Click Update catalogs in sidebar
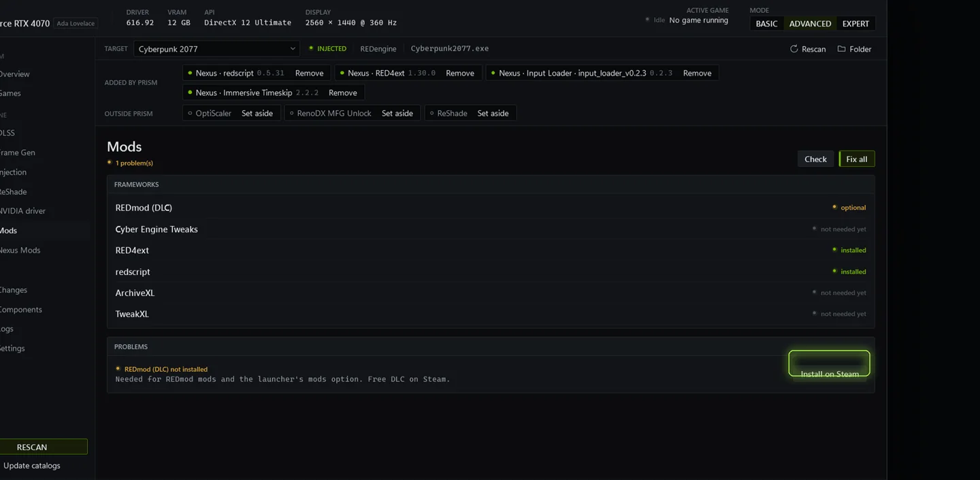 [32, 466]
